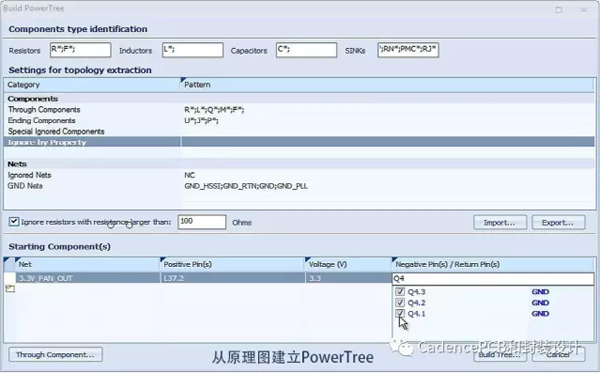The image size is (600, 373).
Task: Select the Ending Components row
Action: click(299, 121)
